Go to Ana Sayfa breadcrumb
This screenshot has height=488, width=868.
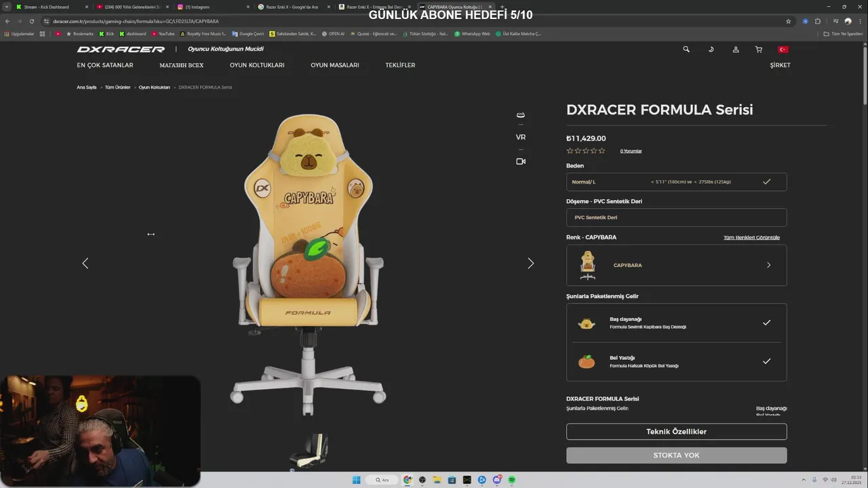coord(86,87)
